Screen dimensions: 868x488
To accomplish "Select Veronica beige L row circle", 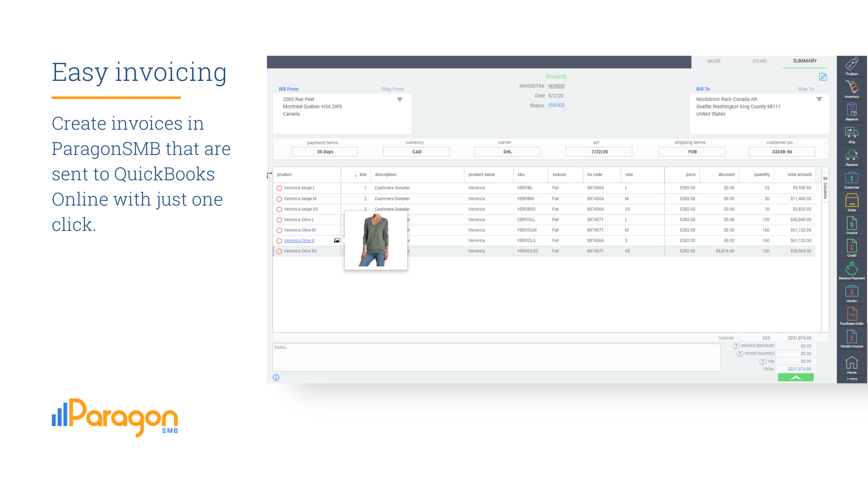I will [279, 188].
